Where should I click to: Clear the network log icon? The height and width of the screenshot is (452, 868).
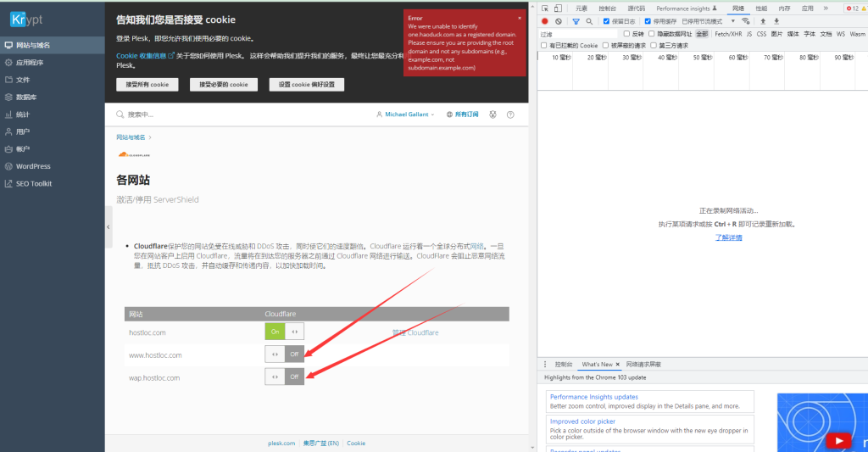[559, 21]
